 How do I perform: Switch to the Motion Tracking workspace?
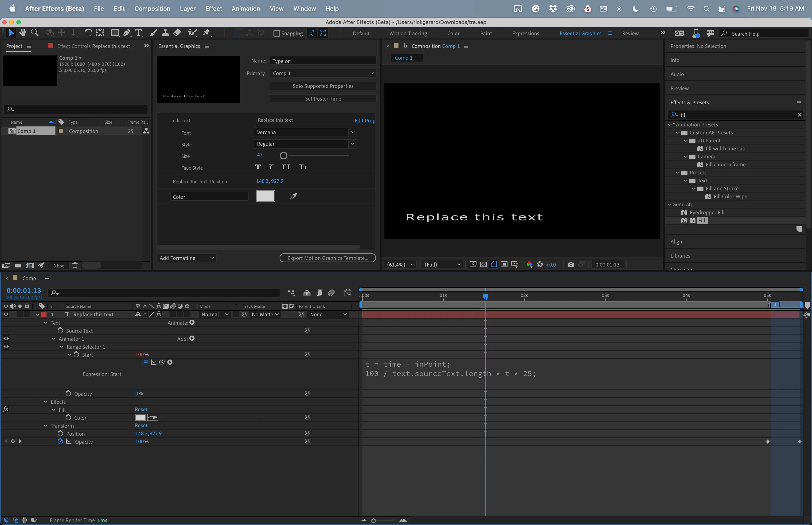pos(408,33)
